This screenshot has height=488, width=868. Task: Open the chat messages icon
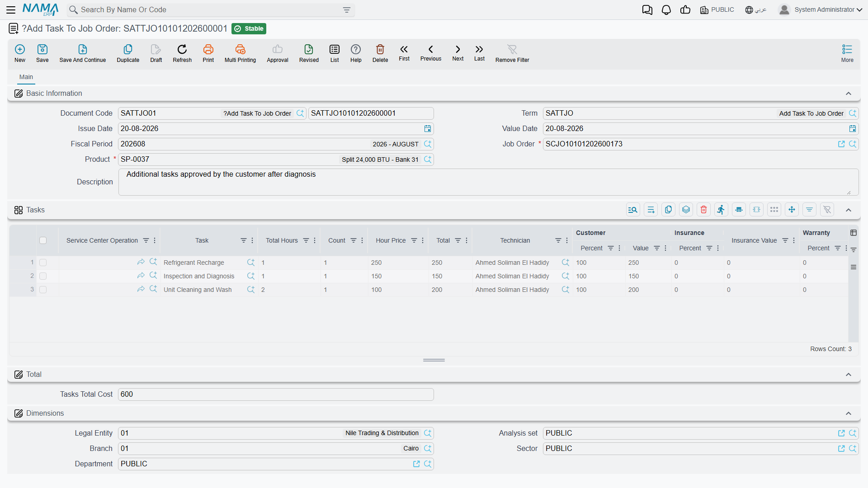pos(647,10)
